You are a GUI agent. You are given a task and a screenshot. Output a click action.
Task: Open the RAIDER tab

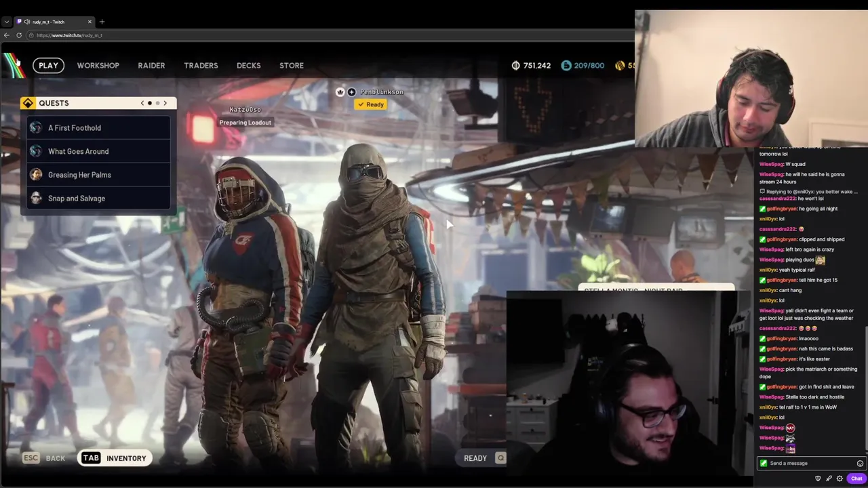point(151,66)
